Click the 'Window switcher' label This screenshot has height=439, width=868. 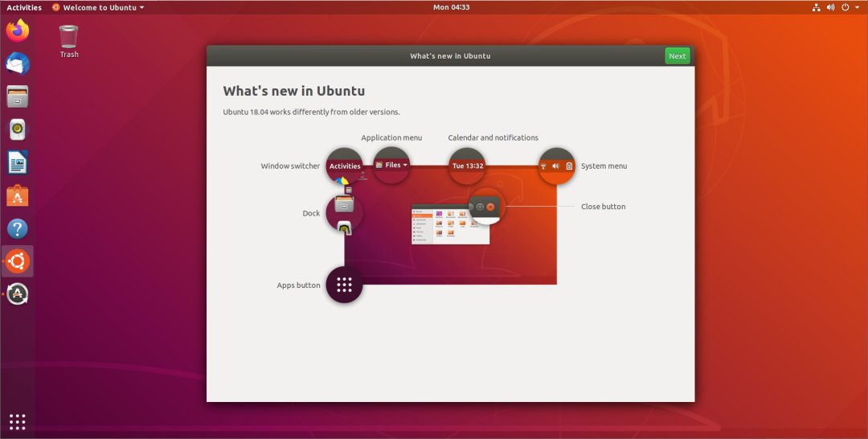coord(290,166)
